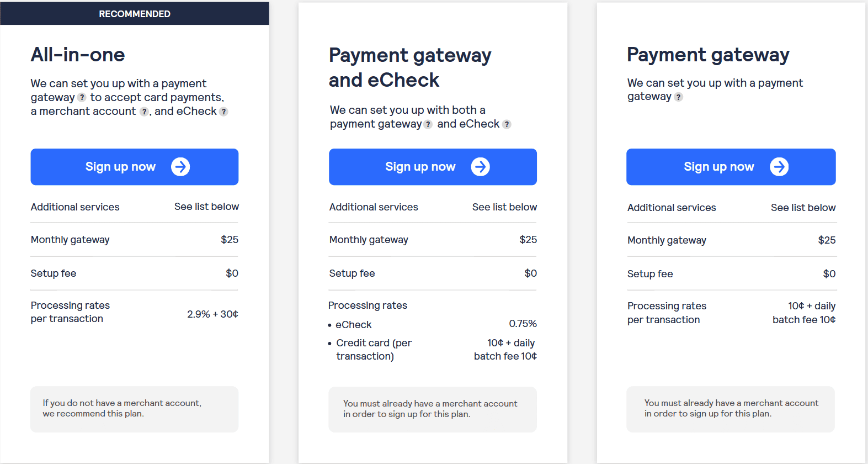Click the arrow icon on the Payment gateway Sign up button
This screenshot has width=868, height=464.
click(x=779, y=167)
